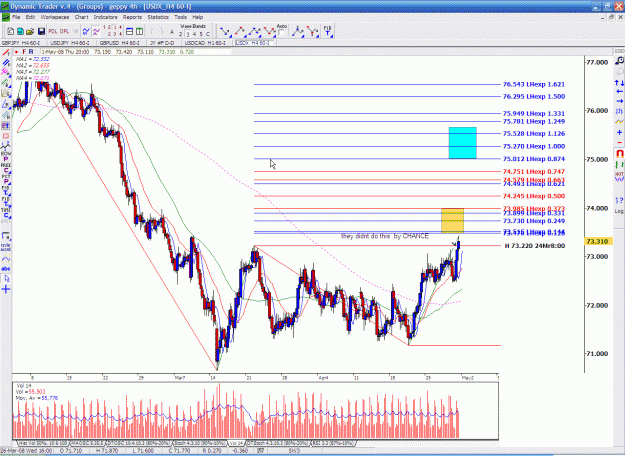Click the red magnet snap icon

pyautogui.click(x=619, y=153)
